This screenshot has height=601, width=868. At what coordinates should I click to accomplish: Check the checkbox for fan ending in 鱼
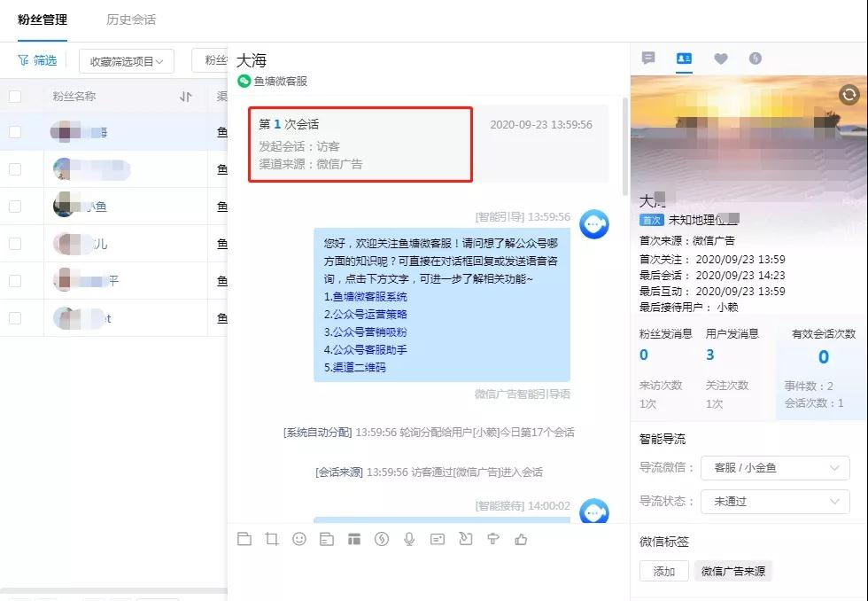(x=15, y=206)
